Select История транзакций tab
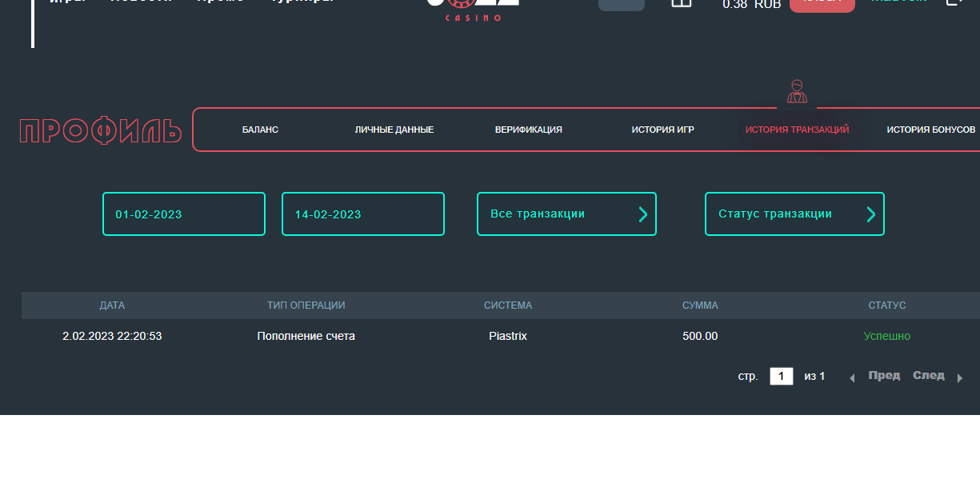980x491 pixels. coord(798,130)
